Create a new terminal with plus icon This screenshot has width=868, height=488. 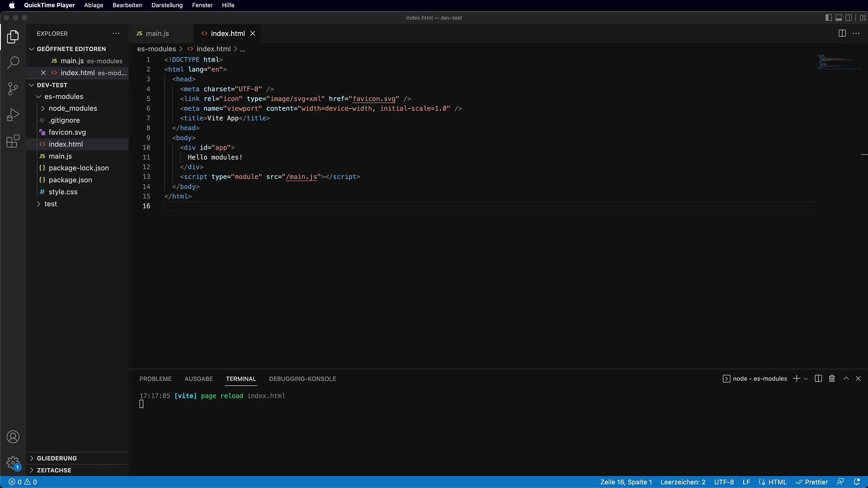click(x=797, y=379)
